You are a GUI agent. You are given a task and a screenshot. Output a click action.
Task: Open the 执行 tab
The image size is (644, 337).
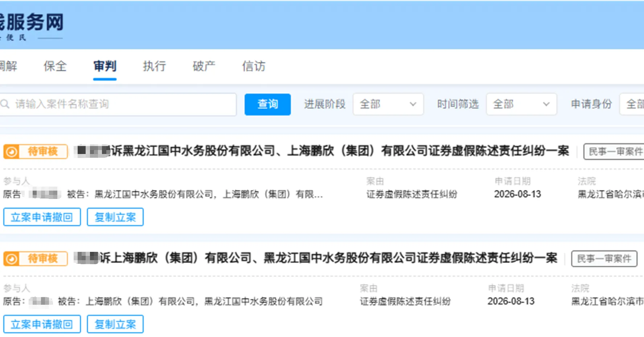tap(155, 66)
